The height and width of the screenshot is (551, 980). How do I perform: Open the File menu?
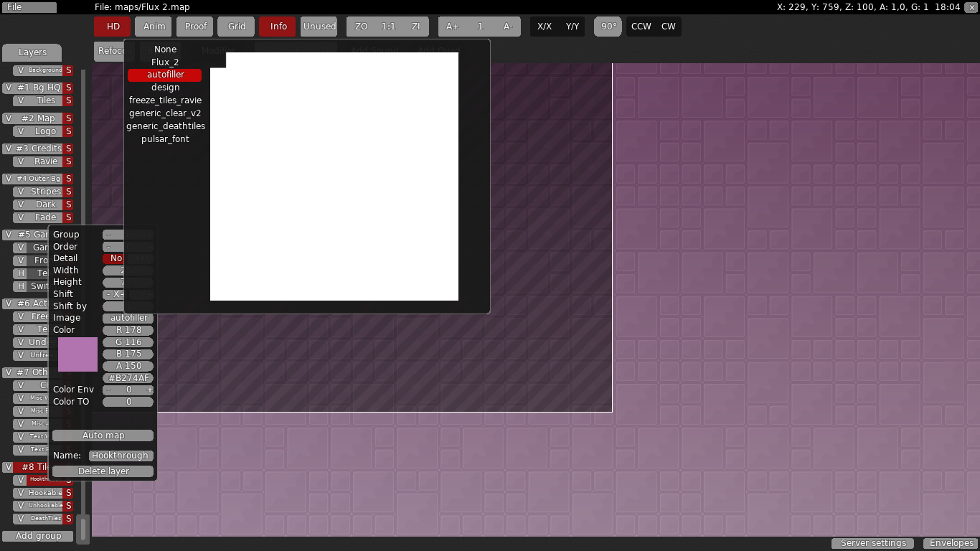coord(29,7)
